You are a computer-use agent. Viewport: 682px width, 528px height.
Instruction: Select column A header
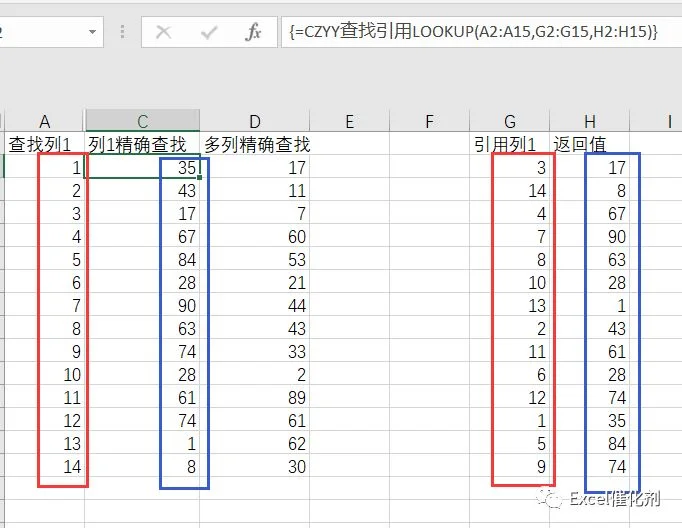pyautogui.click(x=44, y=121)
